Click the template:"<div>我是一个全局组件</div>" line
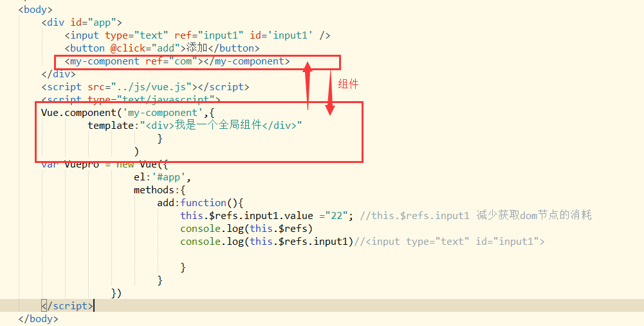 click(195, 126)
